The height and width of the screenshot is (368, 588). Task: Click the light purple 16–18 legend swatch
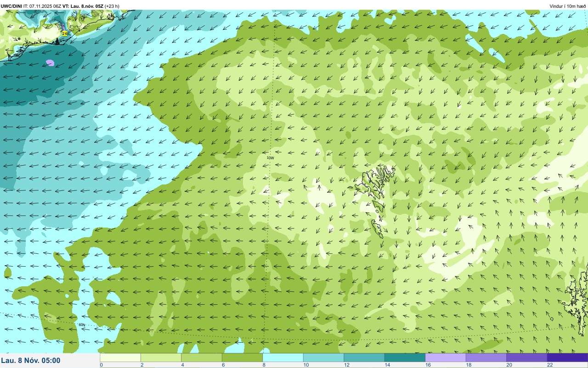point(446,357)
